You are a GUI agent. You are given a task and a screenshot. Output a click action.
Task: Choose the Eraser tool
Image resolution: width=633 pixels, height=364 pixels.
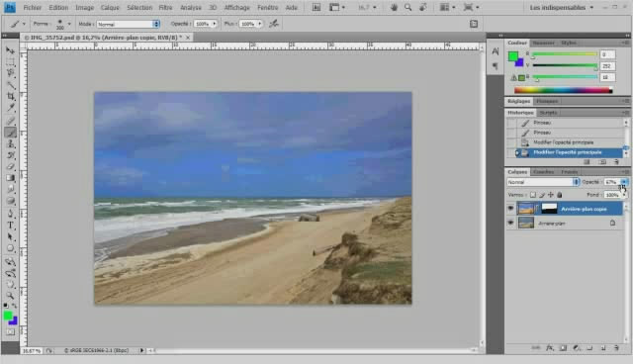click(11, 166)
